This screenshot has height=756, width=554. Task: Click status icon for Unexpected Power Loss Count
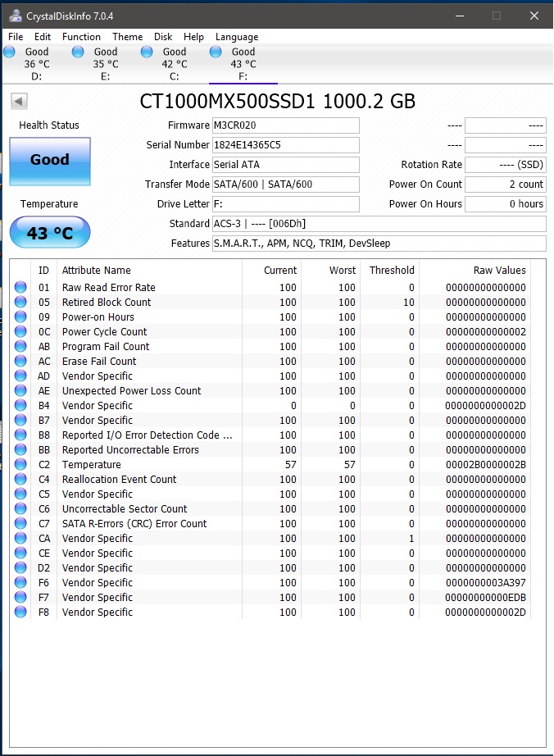(20, 390)
